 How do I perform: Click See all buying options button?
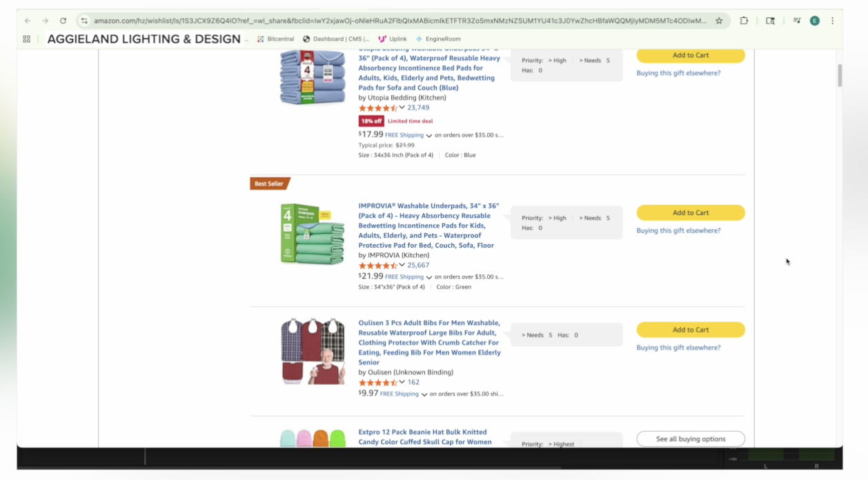(x=690, y=439)
